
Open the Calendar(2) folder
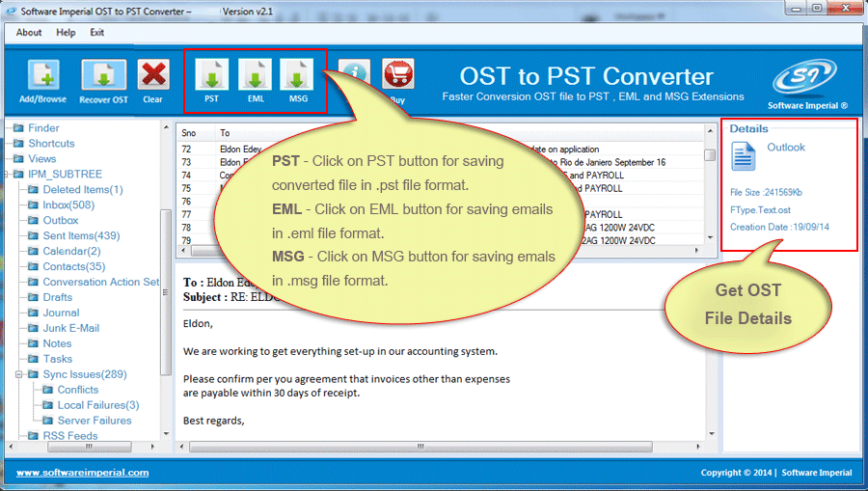coord(72,252)
